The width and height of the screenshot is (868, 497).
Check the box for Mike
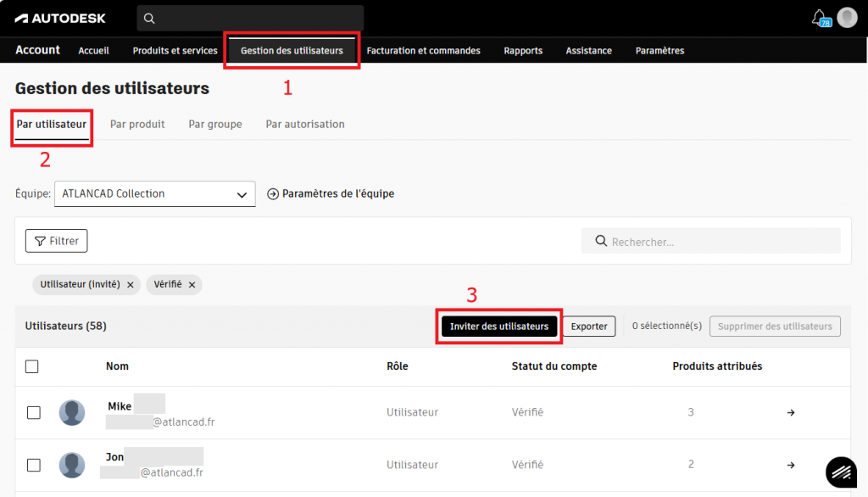pos(34,413)
